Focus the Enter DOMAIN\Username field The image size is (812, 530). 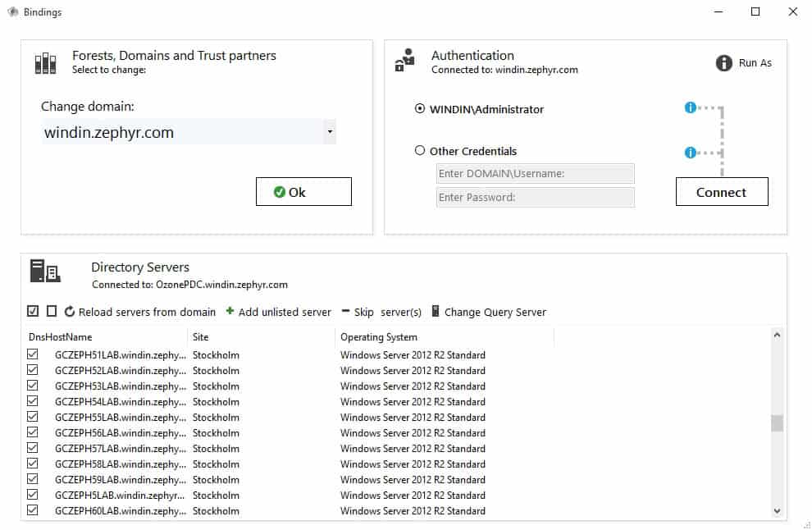tap(536, 174)
